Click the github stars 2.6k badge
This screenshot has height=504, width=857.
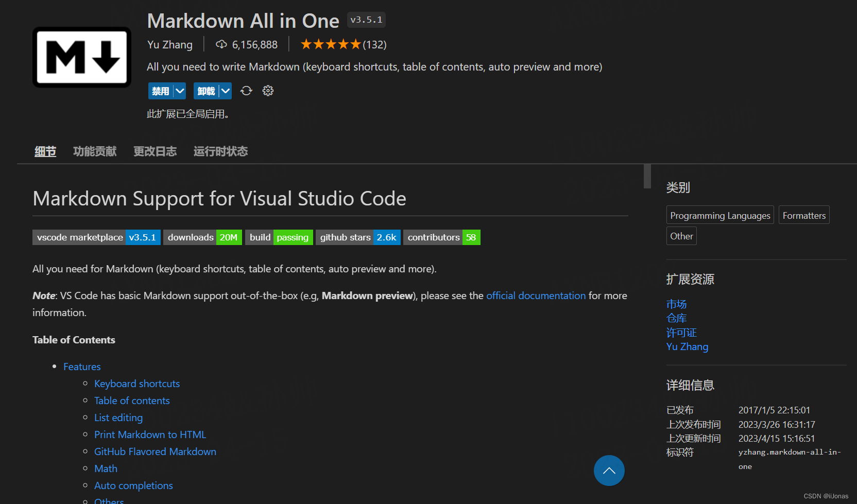click(x=357, y=237)
